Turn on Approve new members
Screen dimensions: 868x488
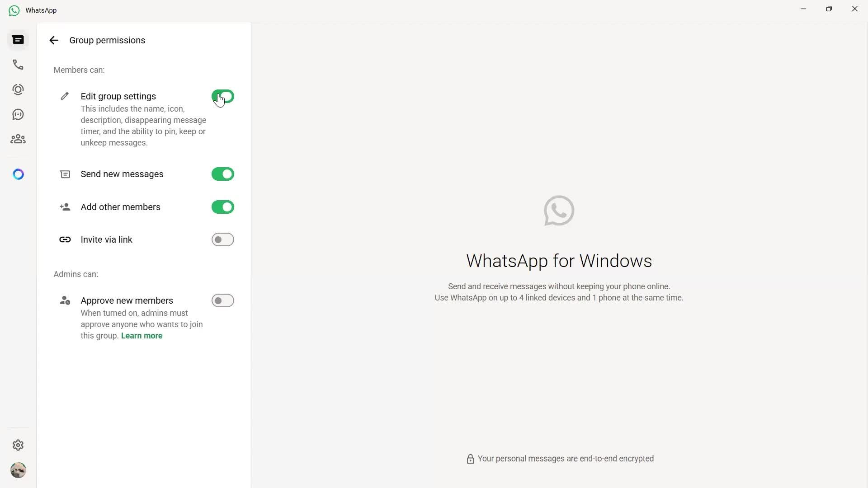coord(222,300)
